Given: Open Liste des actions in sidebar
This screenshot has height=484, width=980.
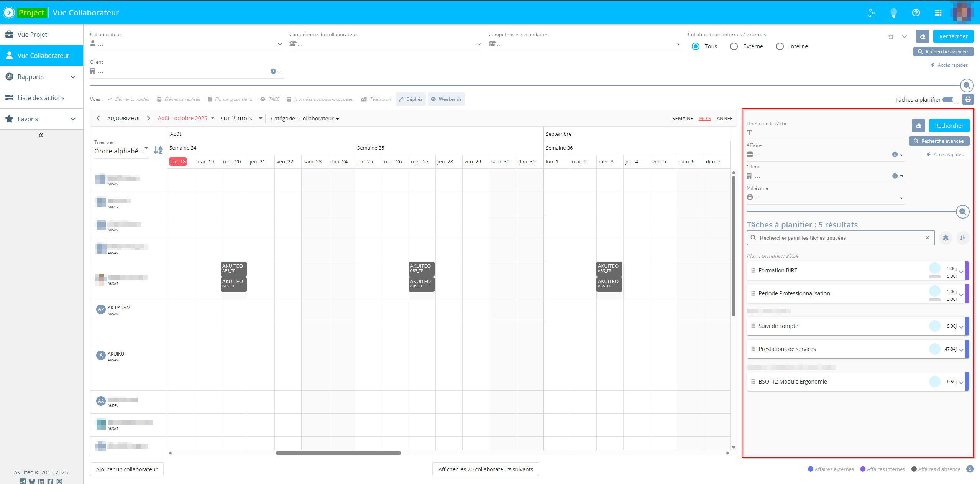Looking at the screenshot, I should pos(41,98).
